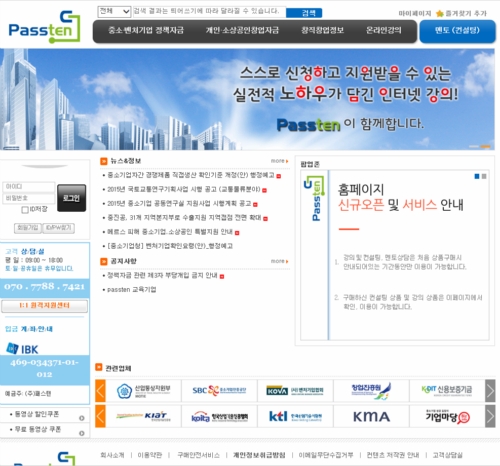
Task: Open footer link 회사소개
Action: (x=112, y=455)
